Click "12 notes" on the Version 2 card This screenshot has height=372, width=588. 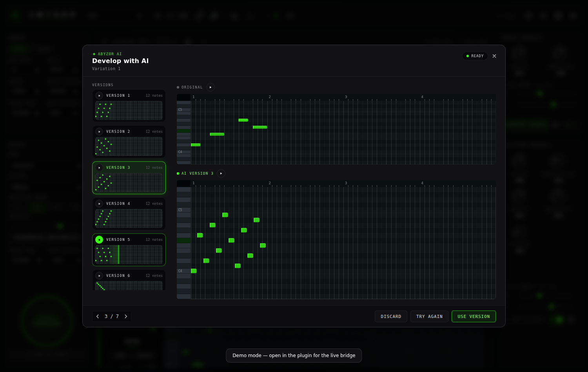154,132
